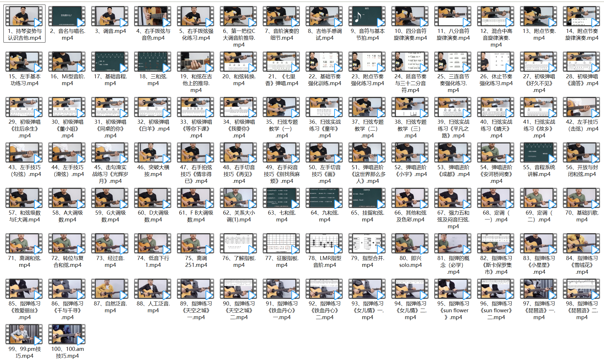The width and height of the screenshot is (604, 364).
Task: Click 21、《七里香》弹唱.mp4 video icon
Action: pos(282,62)
